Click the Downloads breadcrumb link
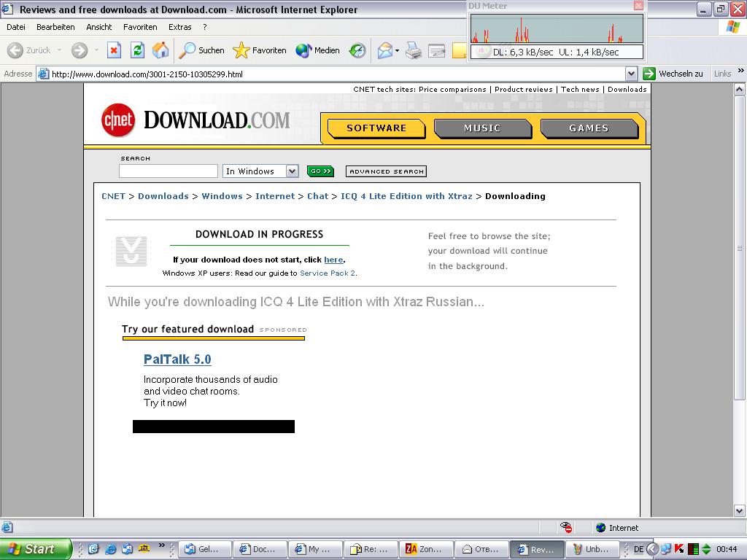This screenshot has height=560, width=747. [x=163, y=196]
